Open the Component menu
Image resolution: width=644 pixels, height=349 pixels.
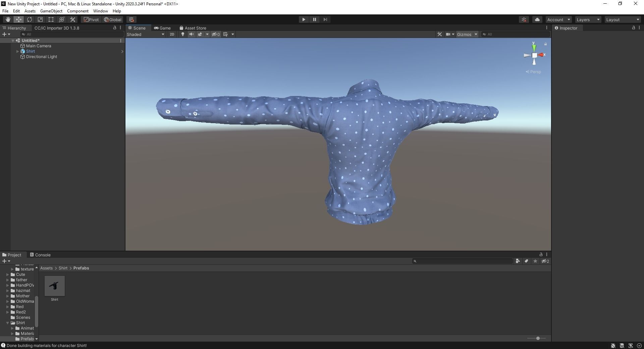(x=78, y=11)
